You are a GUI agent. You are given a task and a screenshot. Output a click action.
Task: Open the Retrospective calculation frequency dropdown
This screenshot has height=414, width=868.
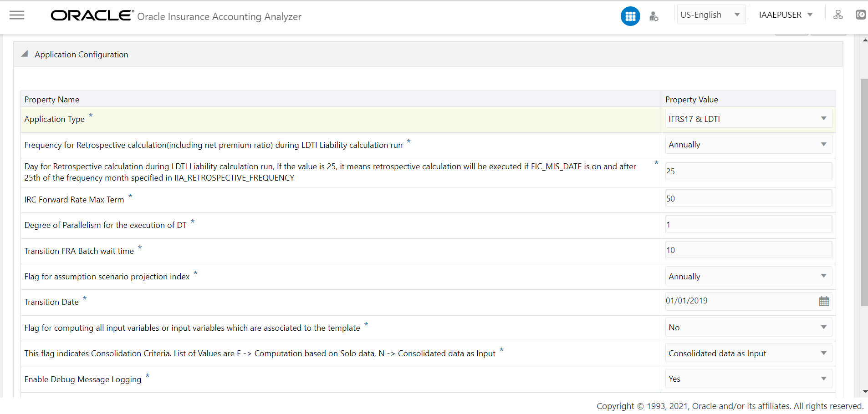(748, 145)
